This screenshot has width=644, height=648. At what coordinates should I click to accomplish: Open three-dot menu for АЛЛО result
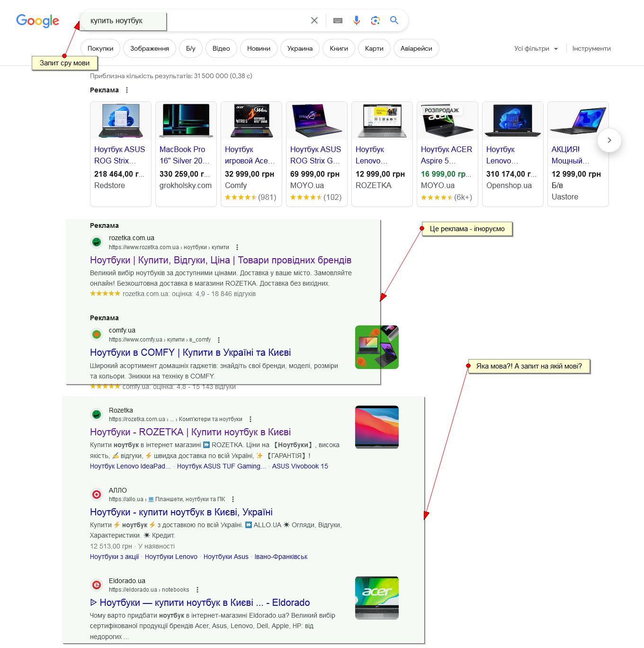(x=233, y=499)
